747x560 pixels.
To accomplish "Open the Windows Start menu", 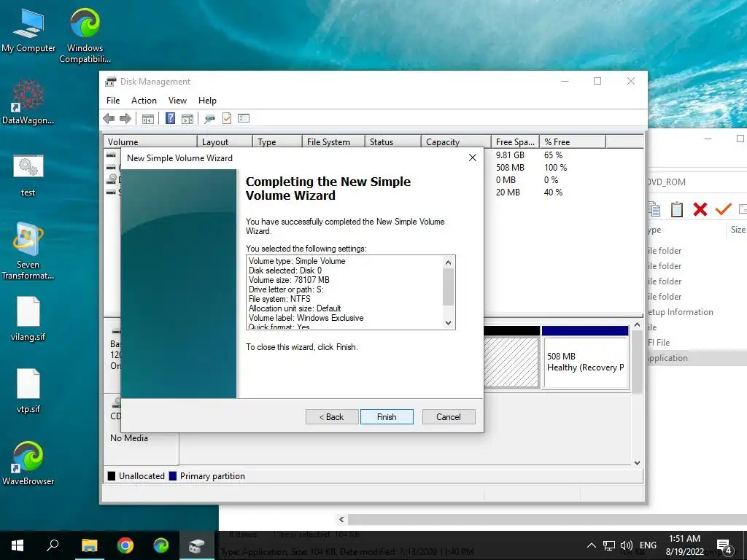I will (18, 545).
